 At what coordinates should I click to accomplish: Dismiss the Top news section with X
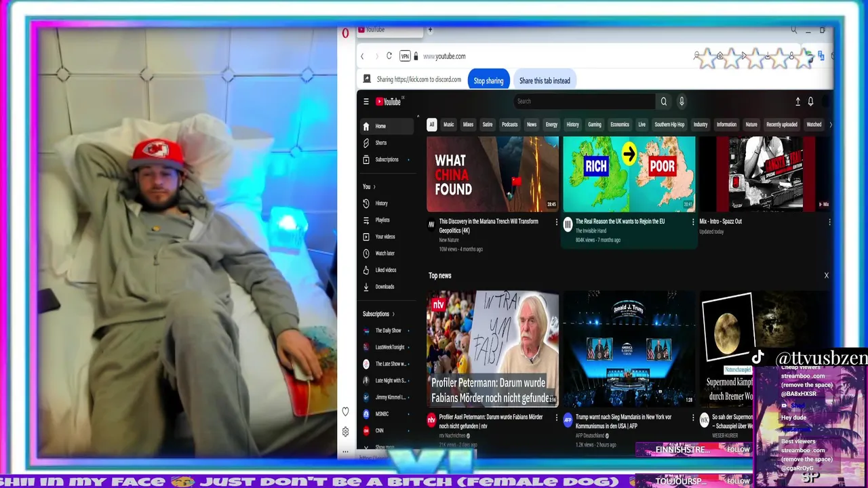click(x=826, y=275)
